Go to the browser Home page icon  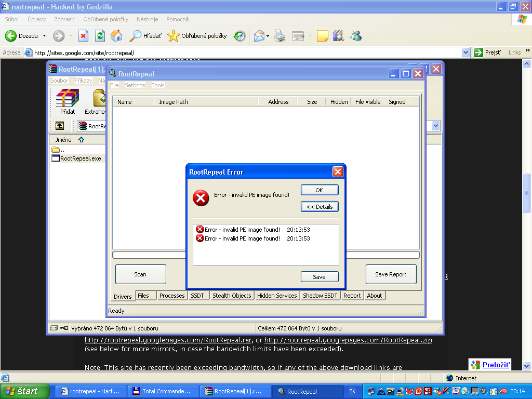click(116, 36)
